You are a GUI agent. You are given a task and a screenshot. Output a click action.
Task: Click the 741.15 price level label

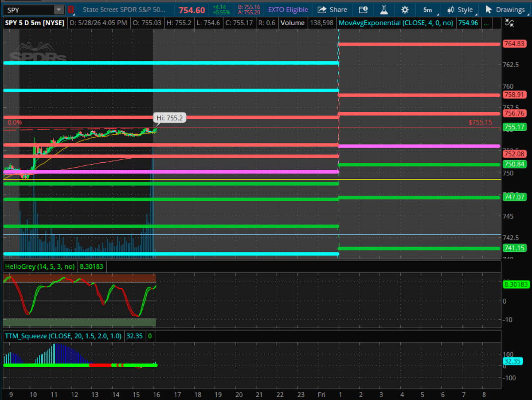click(514, 248)
